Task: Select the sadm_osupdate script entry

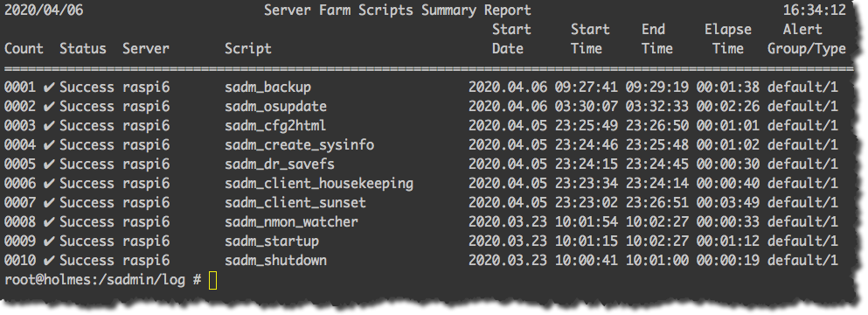Action: (x=275, y=107)
